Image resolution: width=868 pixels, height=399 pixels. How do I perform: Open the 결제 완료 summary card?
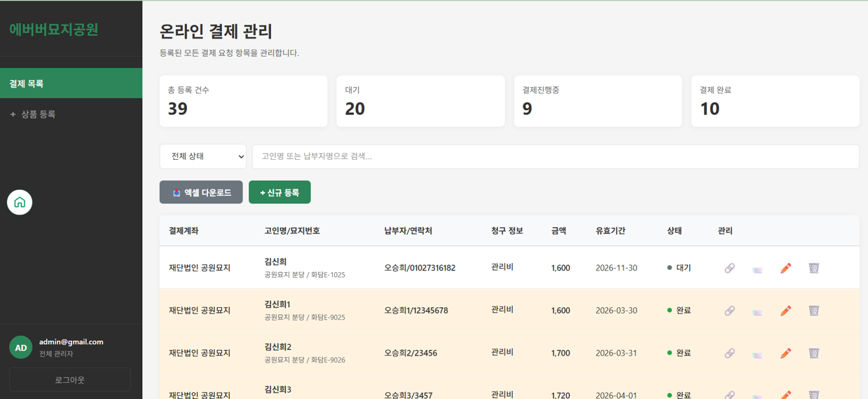(775, 101)
